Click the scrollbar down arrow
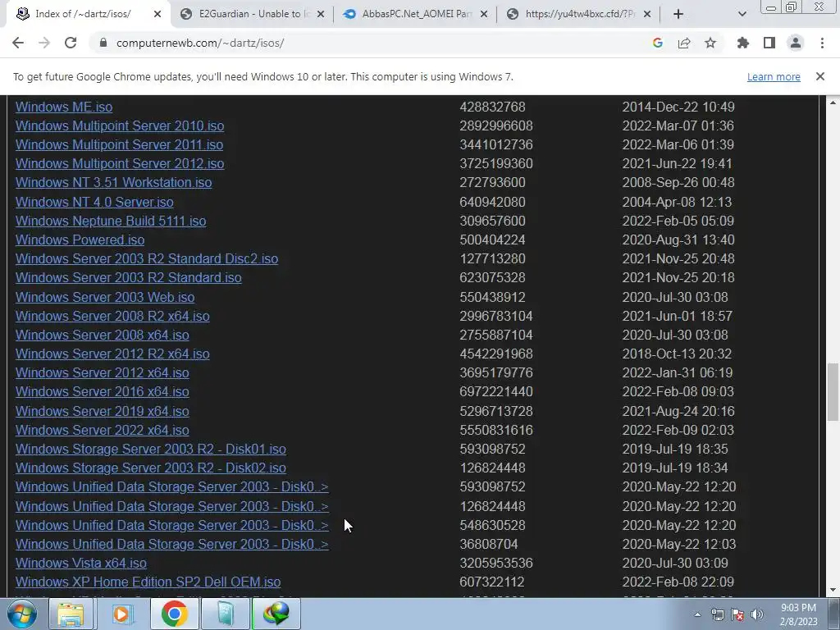The image size is (840, 630). point(833,590)
